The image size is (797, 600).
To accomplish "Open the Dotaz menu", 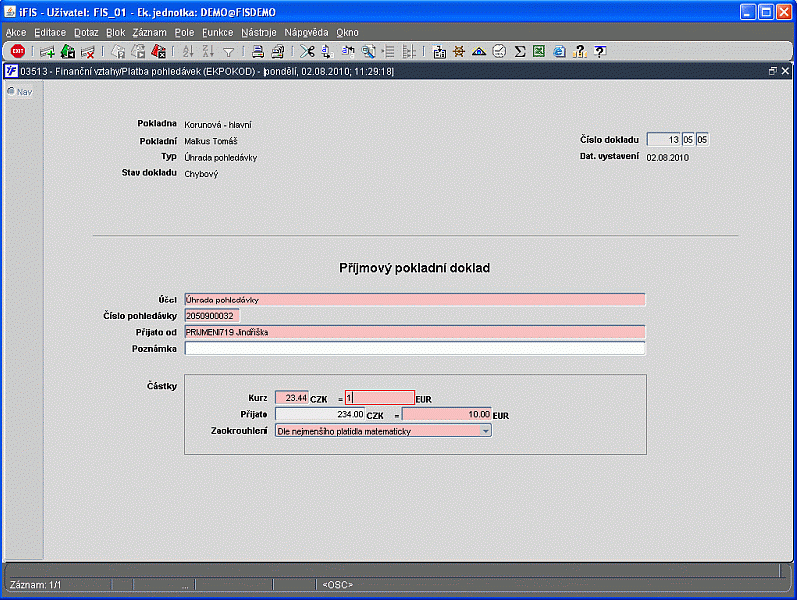I will click(86, 33).
